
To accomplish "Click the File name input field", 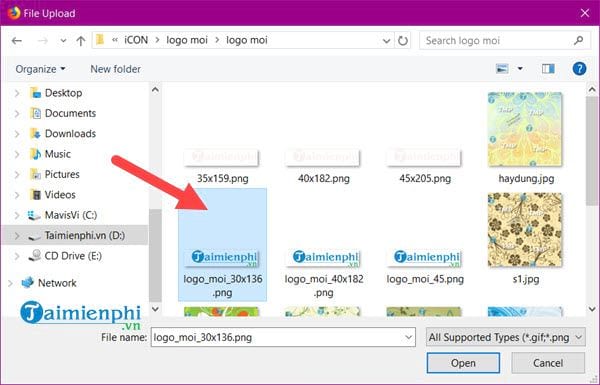I will (x=283, y=337).
